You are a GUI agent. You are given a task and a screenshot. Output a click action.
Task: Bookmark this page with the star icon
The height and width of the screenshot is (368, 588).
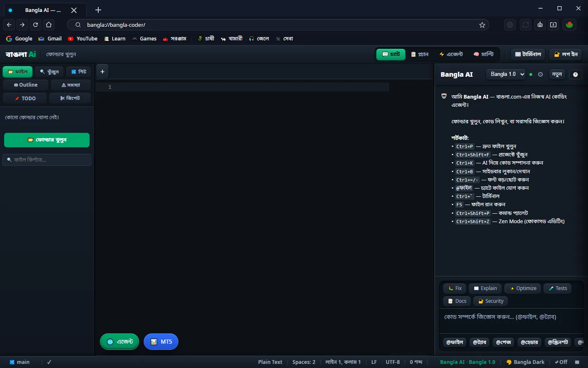pos(482,25)
